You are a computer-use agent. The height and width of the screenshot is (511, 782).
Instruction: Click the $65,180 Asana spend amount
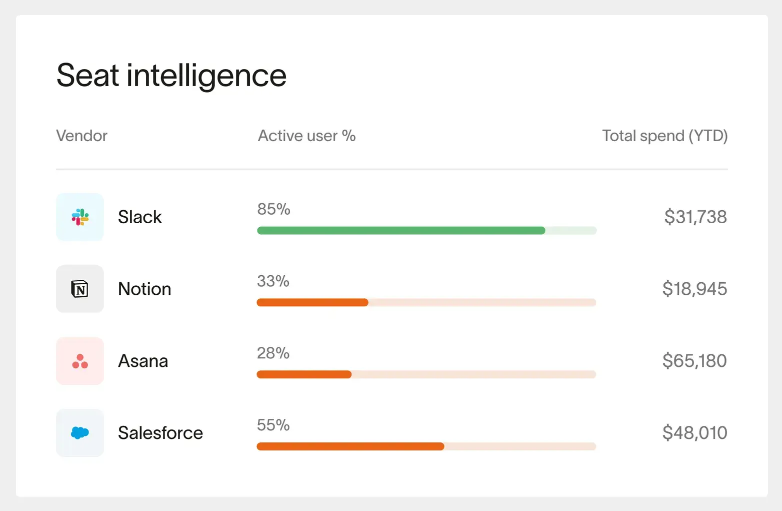point(695,361)
